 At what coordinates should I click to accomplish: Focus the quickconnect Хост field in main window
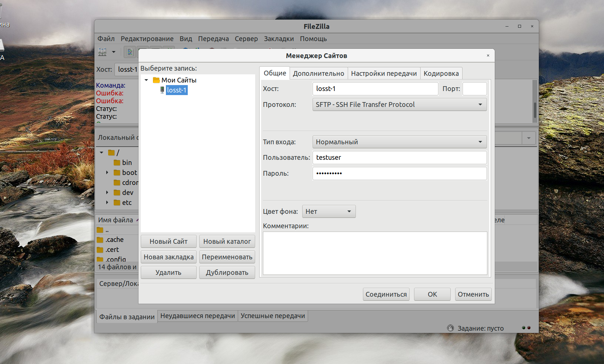[127, 69]
